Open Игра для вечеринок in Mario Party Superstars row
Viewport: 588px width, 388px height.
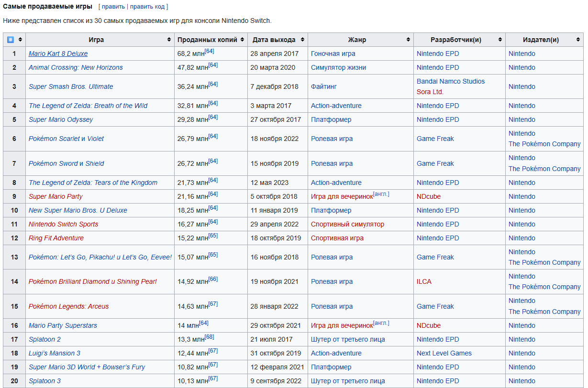click(342, 325)
